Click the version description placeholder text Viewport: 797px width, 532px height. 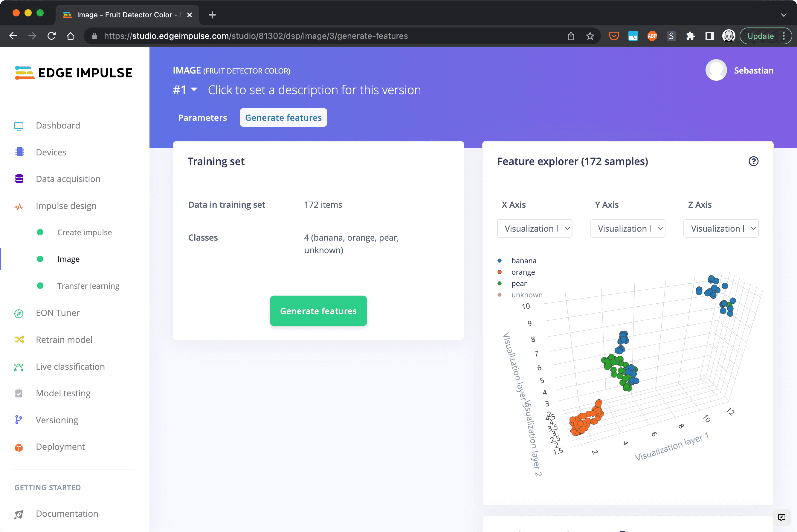pyautogui.click(x=314, y=90)
